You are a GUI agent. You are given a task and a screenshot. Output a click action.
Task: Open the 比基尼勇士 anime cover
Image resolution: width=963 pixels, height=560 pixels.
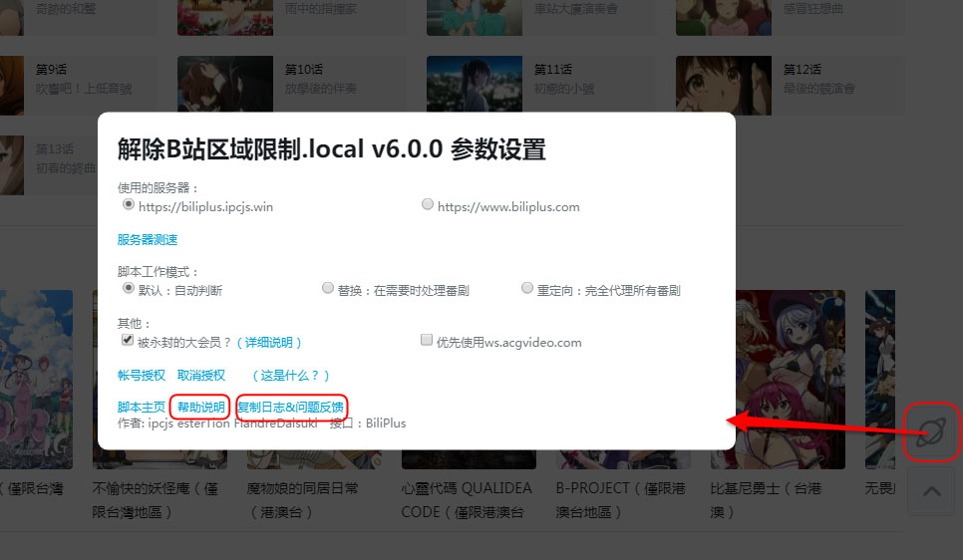(x=778, y=379)
